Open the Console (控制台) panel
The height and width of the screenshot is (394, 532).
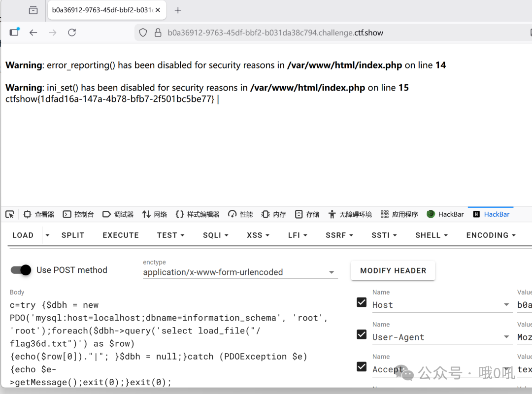point(78,214)
